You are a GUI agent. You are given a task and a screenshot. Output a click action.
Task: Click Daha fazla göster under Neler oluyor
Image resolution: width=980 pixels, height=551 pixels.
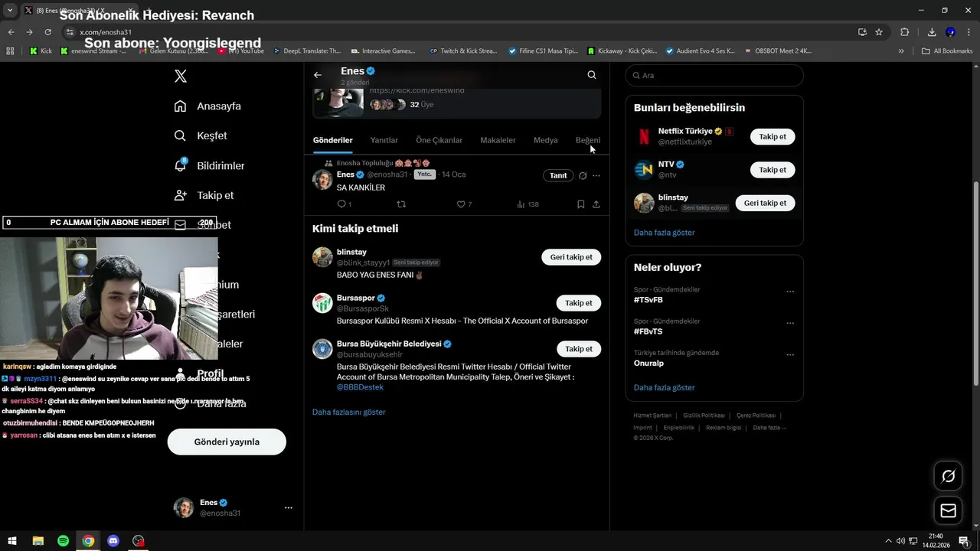point(664,388)
